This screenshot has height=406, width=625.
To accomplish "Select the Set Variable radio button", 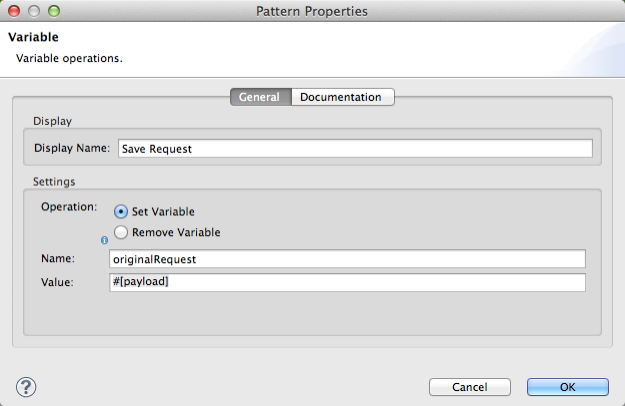I will tap(121, 212).
